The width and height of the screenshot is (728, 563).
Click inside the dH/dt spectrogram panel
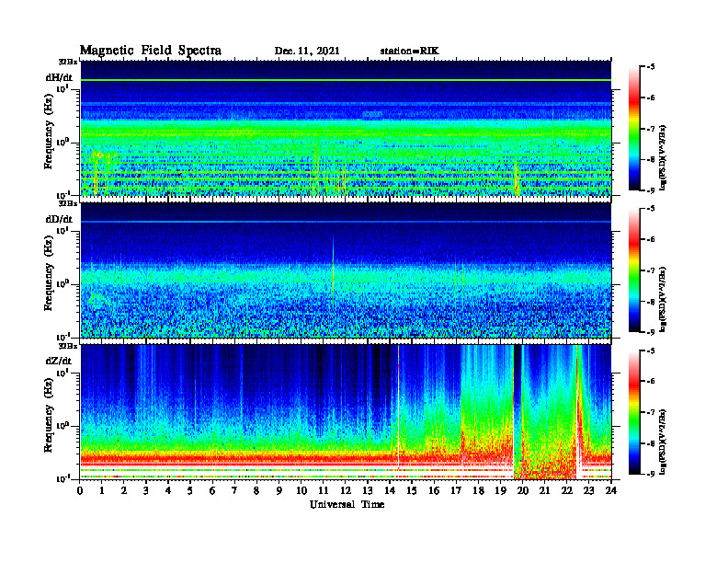tap(346, 128)
